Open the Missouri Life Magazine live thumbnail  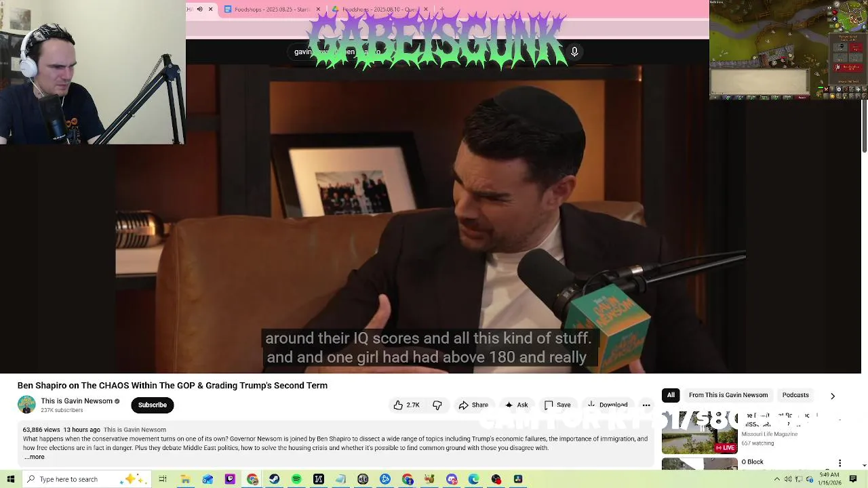point(700,433)
